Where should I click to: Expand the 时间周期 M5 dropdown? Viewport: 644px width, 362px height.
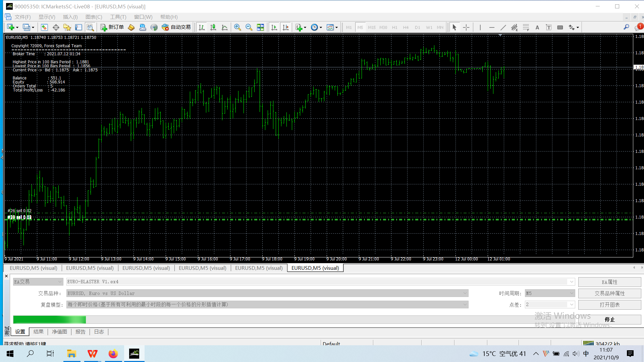(x=572, y=293)
